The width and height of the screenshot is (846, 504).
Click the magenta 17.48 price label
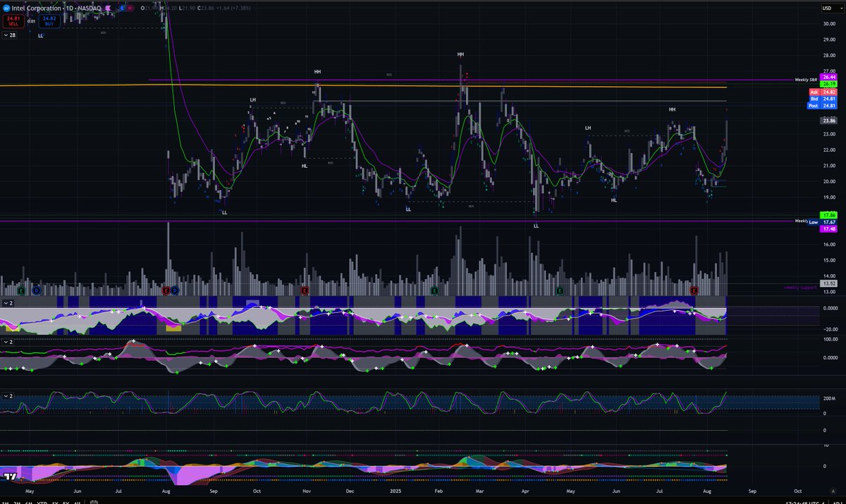coord(828,228)
